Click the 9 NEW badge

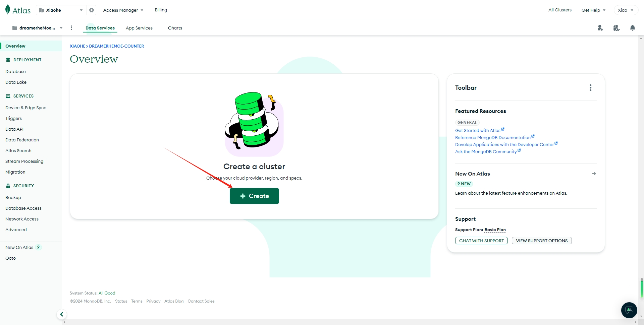click(464, 184)
